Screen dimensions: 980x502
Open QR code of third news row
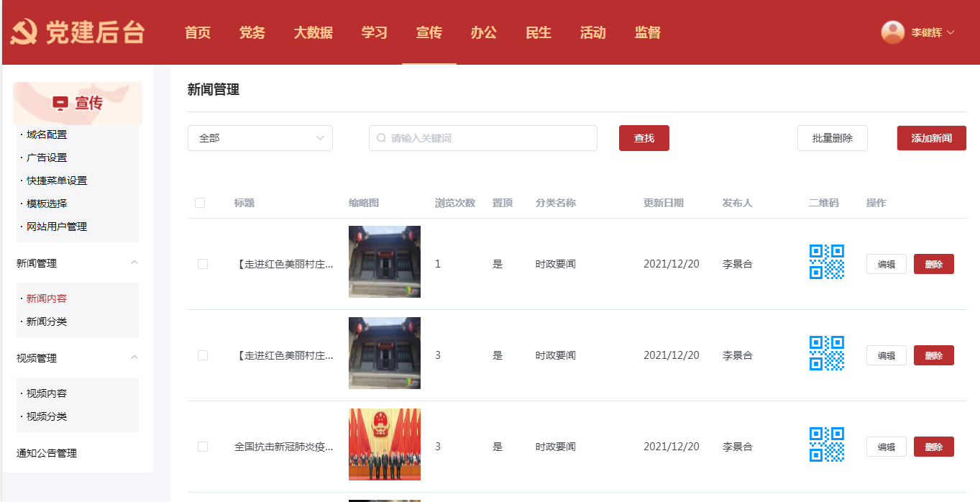(826, 444)
